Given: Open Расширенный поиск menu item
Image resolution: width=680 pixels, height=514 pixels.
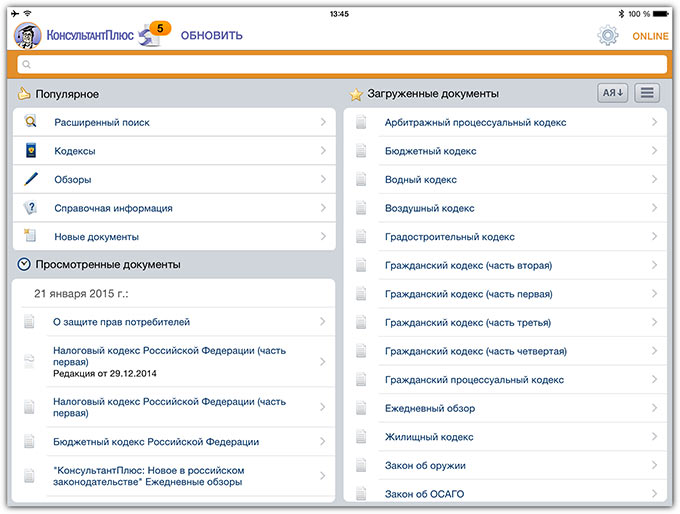Looking at the screenshot, I should point(174,122).
